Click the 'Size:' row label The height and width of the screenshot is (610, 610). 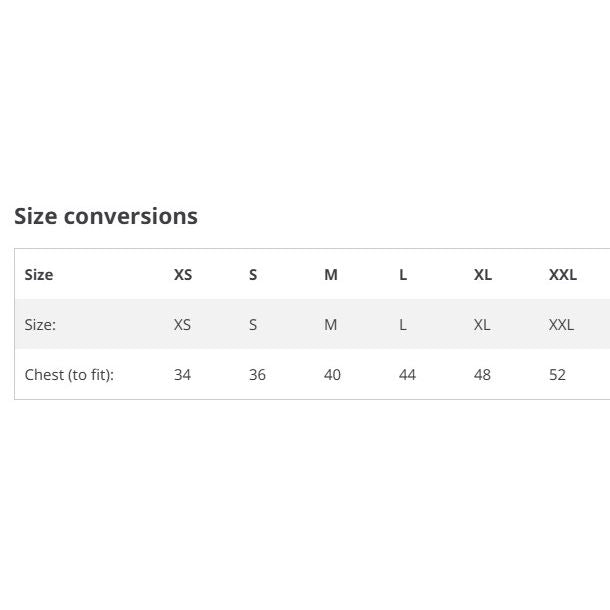point(40,324)
